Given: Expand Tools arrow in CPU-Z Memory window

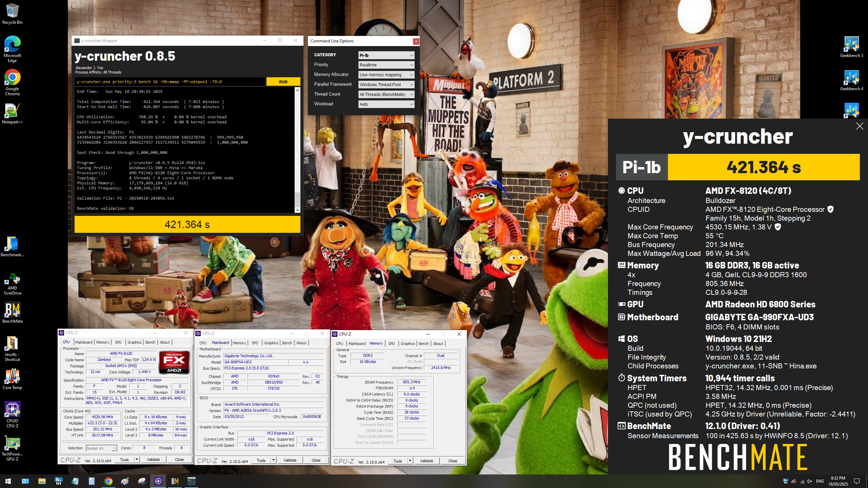Looking at the screenshot, I should (410, 461).
